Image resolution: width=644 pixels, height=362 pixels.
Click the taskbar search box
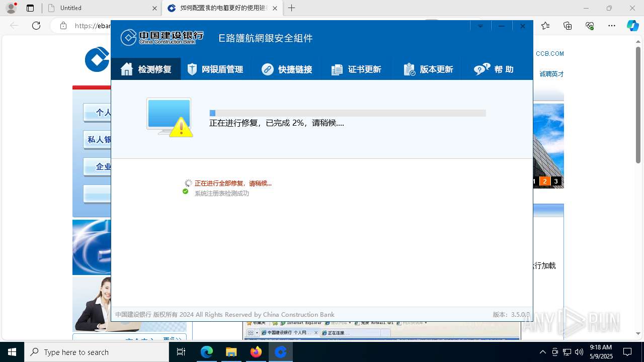click(97, 352)
